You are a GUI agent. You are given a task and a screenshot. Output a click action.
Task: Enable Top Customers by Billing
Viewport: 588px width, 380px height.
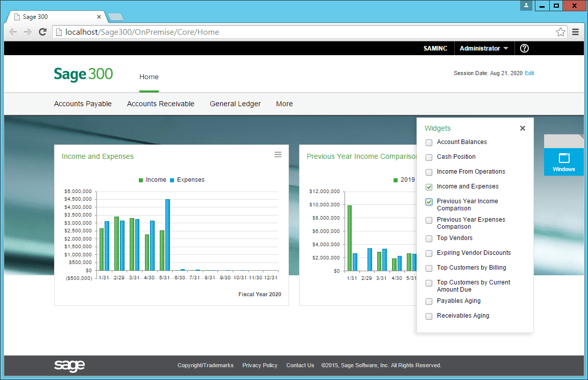pos(429,268)
